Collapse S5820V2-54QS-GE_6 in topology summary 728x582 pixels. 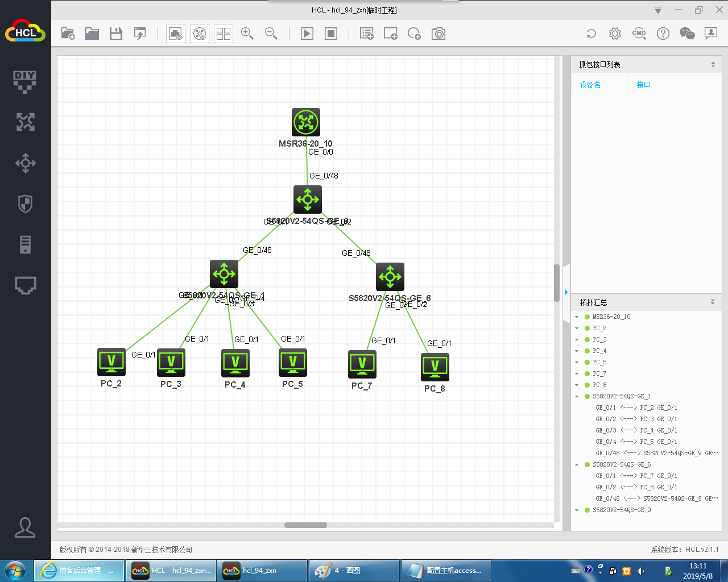tap(577, 465)
